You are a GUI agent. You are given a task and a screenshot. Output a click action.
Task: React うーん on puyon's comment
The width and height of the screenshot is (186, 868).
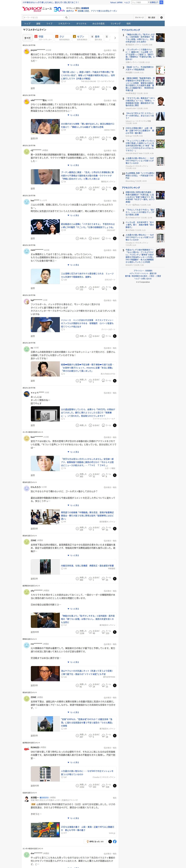107,88
